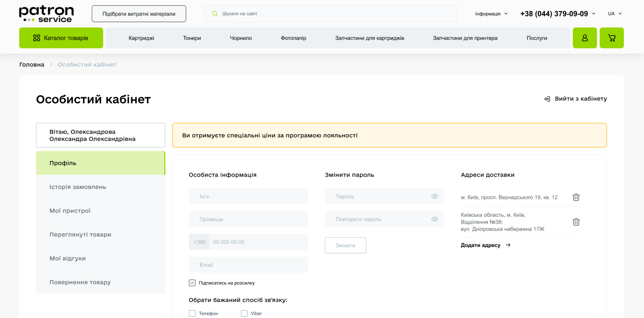Tick the Viber contact checkbox

pos(244,313)
